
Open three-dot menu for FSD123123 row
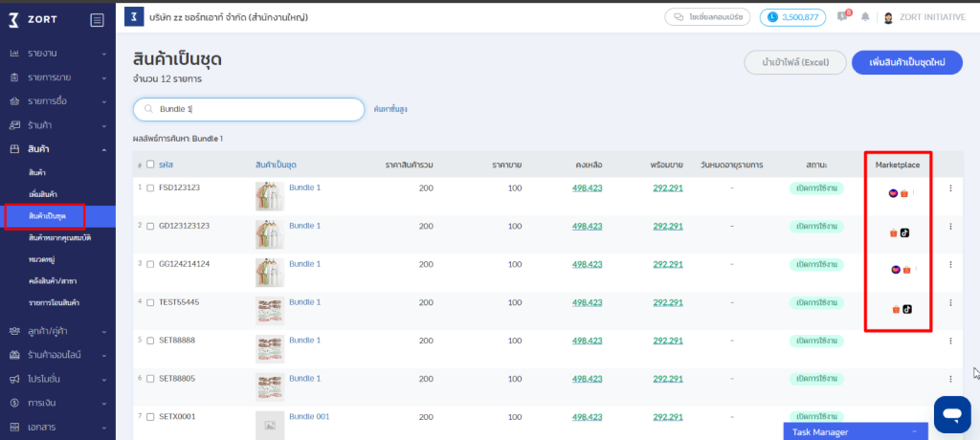pos(949,188)
